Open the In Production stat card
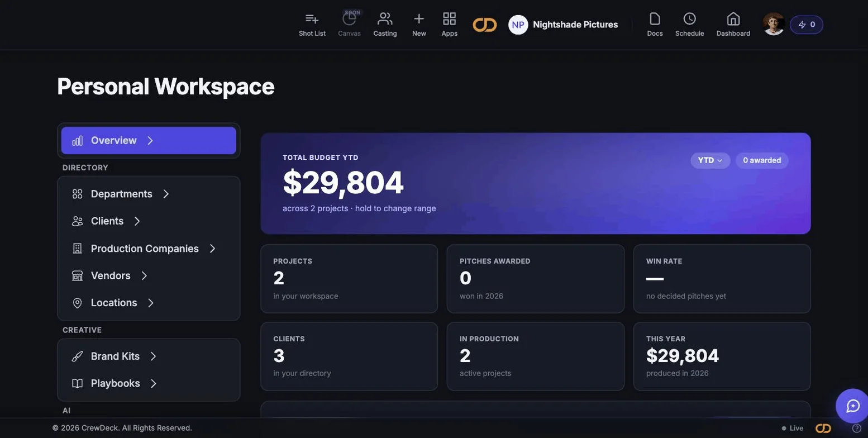The image size is (868, 438). click(x=536, y=356)
